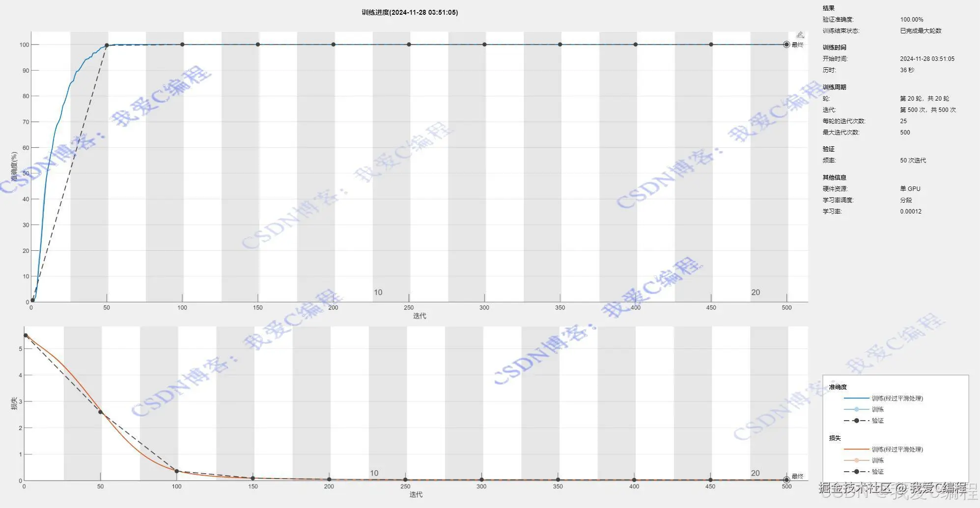The height and width of the screenshot is (508, 980).
Task: Click training status value 已完成最大轮数
Action: [921, 30]
